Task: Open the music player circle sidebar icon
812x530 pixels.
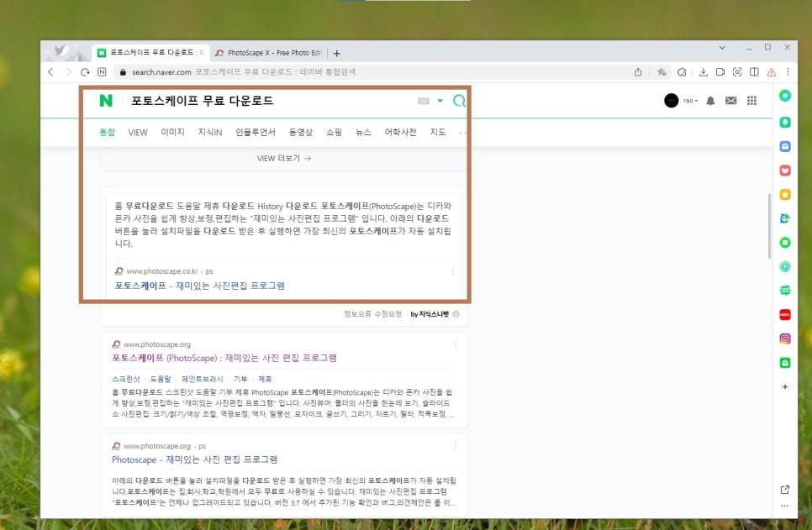Action: (x=785, y=266)
